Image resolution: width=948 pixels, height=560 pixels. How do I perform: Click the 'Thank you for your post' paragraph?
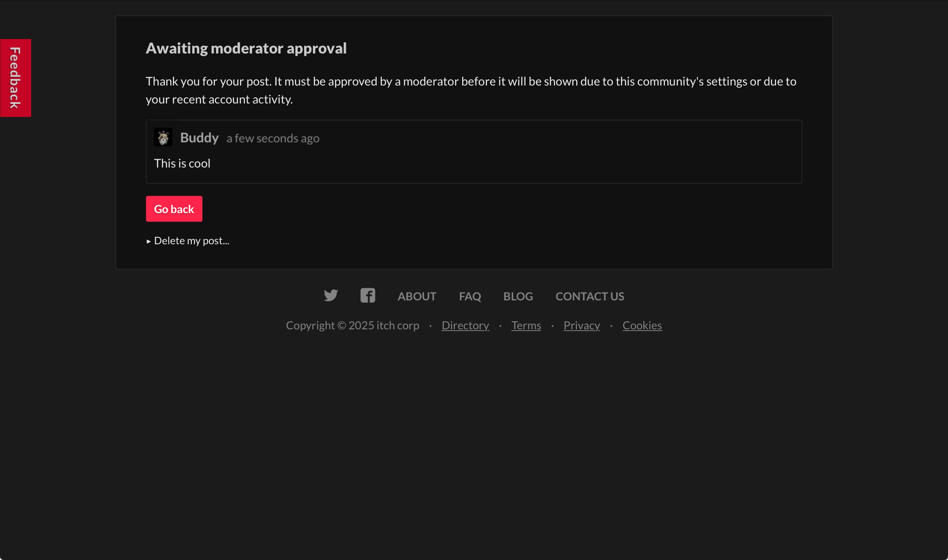point(470,90)
